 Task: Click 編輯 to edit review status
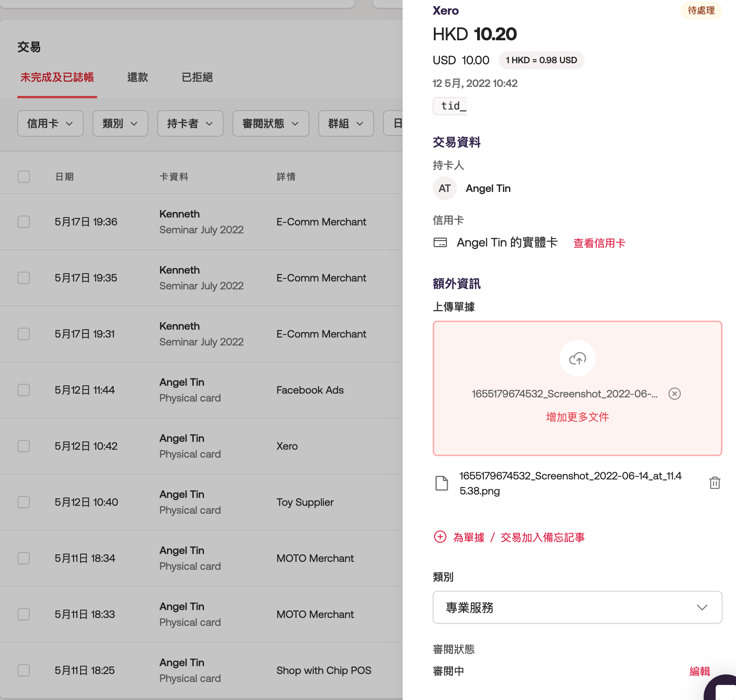[x=699, y=671]
